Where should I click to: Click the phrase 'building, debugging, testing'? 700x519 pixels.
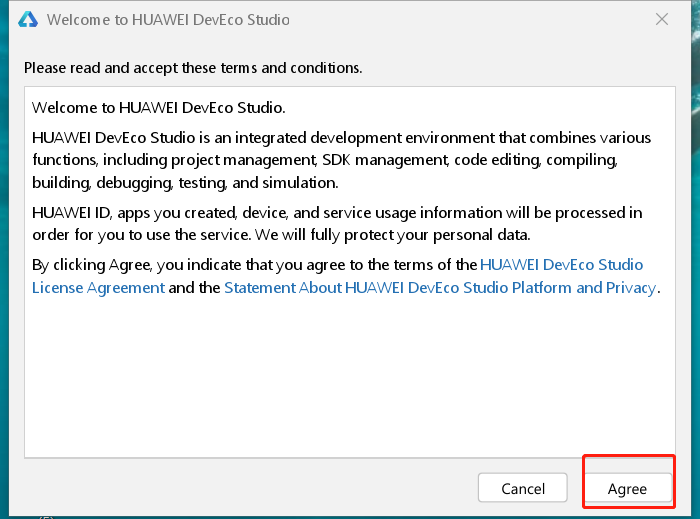(x=129, y=183)
